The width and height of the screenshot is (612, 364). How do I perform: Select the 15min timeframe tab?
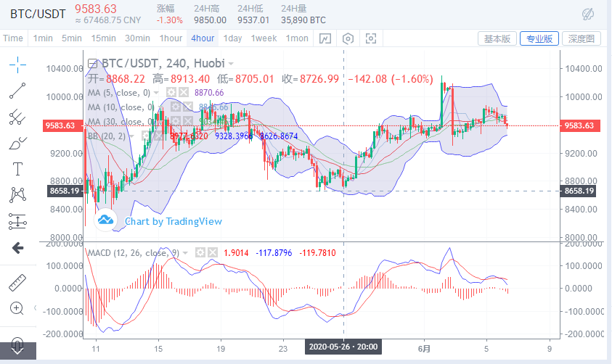[x=103, y=38]
